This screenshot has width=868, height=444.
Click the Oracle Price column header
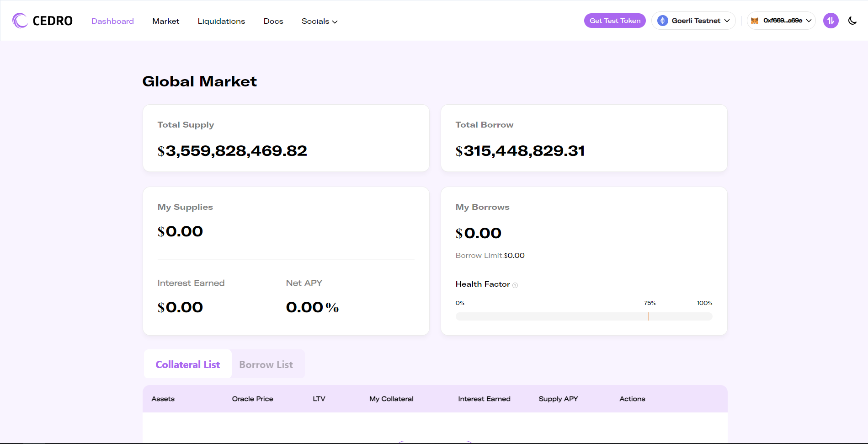pos(252,399)
